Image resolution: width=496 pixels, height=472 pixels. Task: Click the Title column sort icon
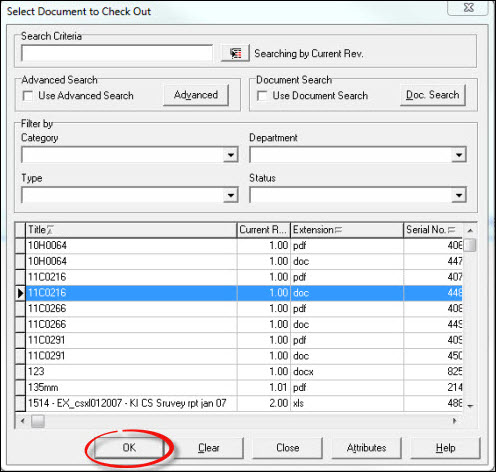50,230
